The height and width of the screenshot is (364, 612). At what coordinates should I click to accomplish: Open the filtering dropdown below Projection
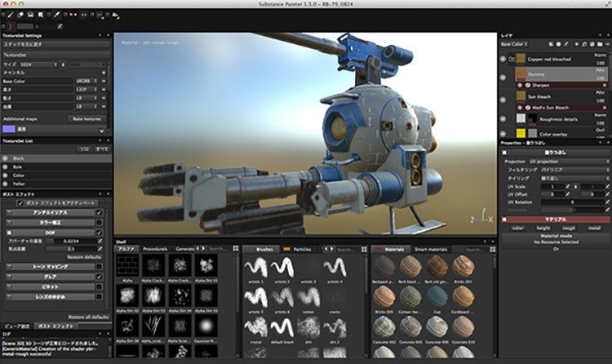575,170
